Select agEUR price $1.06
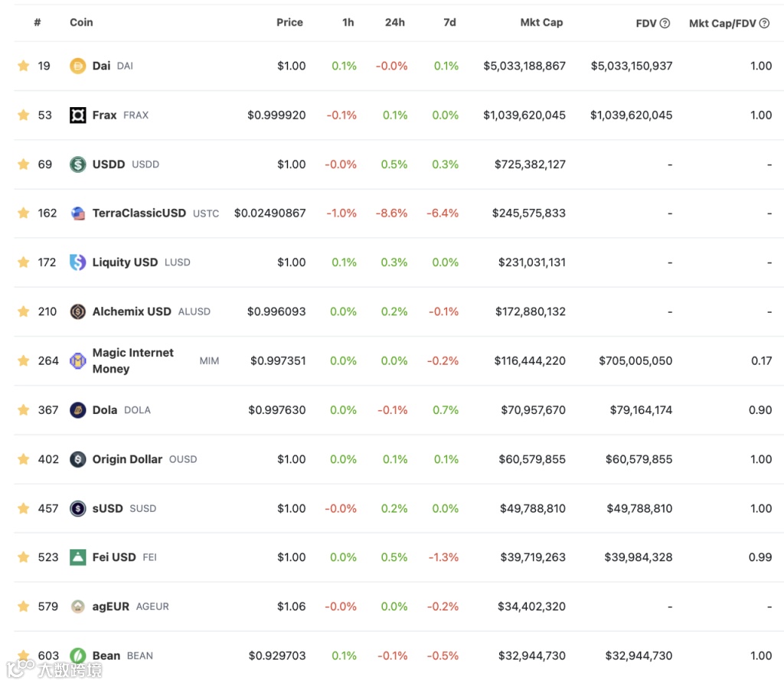The width and height of the screenshot is (784, 684). click(292, 607)
